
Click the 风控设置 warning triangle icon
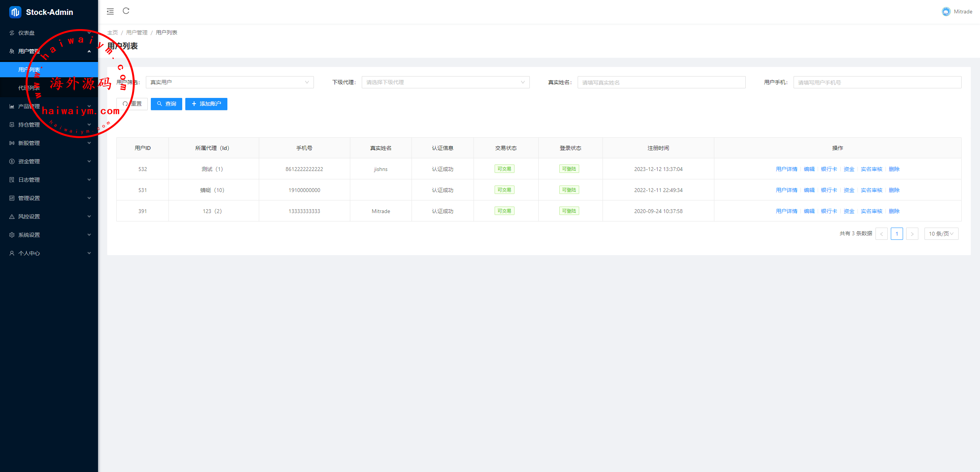click(12, 216)
